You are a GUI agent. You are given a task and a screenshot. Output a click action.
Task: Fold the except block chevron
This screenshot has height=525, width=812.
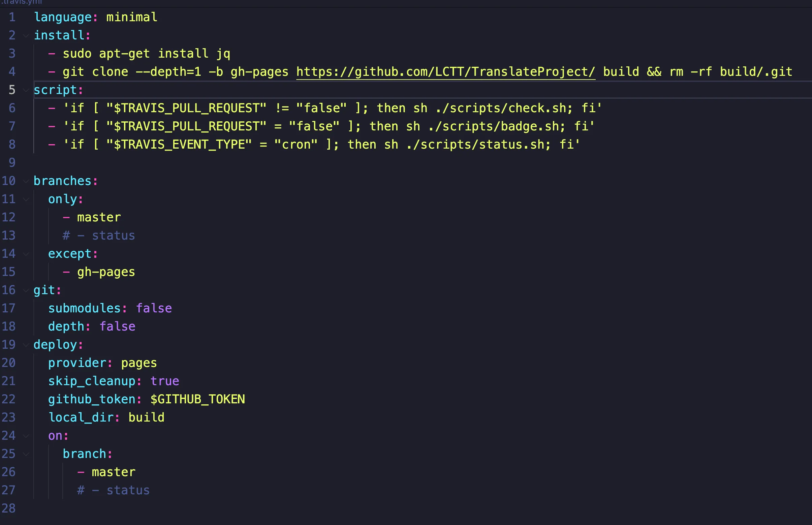[26, 254]
